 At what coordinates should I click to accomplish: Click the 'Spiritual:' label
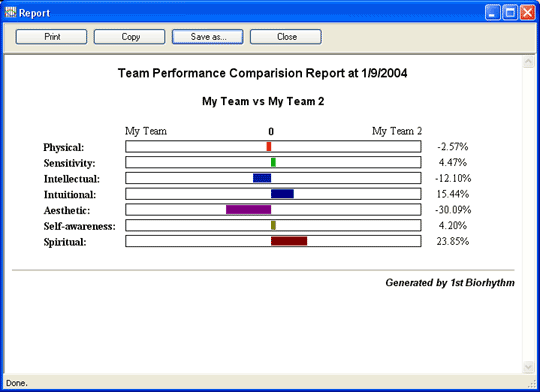(x=65, y=242)
